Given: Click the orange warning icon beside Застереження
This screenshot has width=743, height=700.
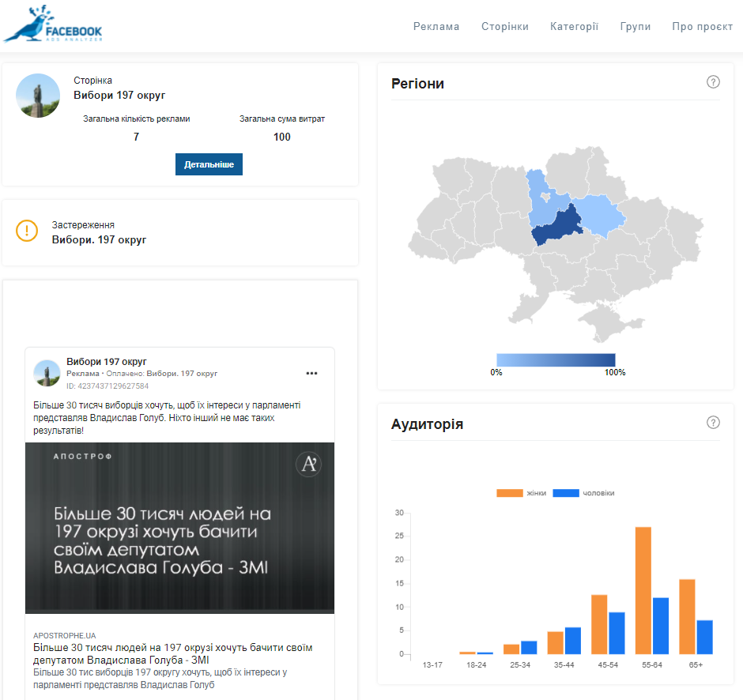Looking at the screenshot, I should tap(27, 231).
